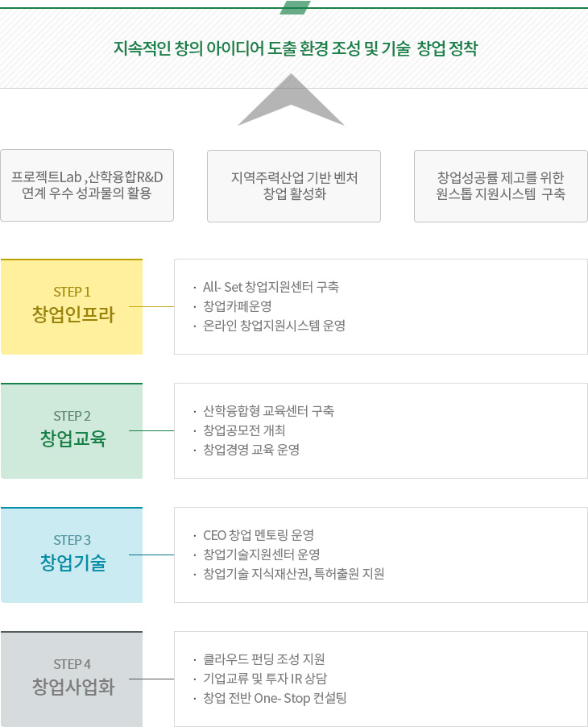Select the STEP 2 창업교육 green box

72,430
